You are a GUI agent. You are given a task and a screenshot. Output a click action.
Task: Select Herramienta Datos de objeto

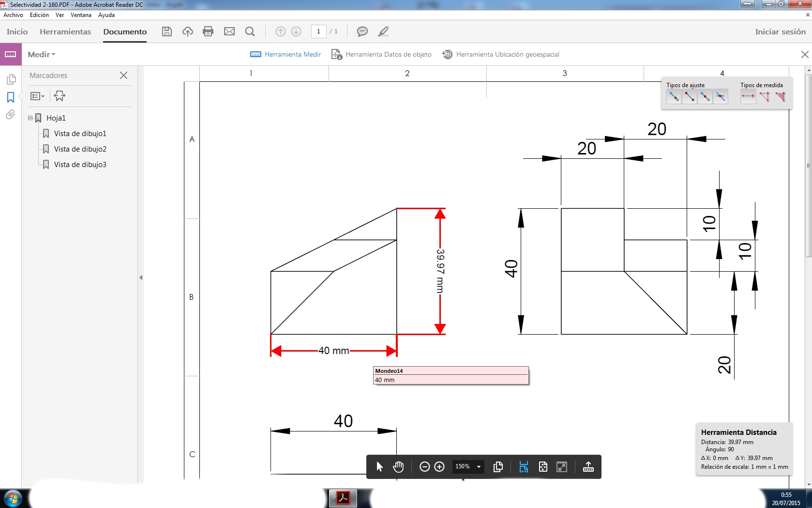381,54
